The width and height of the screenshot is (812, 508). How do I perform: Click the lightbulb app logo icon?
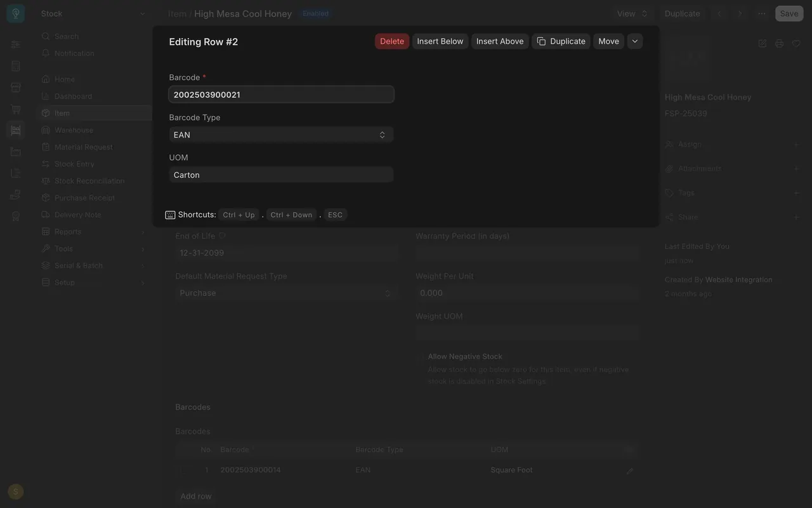point(15,13)
